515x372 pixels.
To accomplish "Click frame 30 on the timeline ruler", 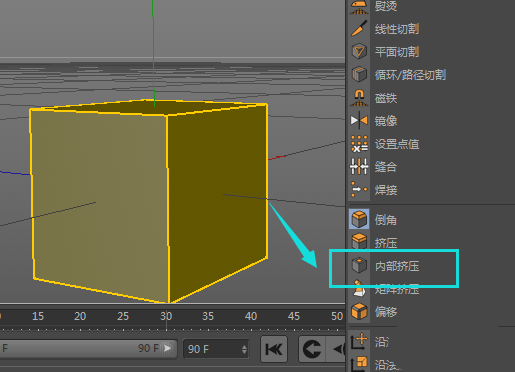I will pos(166,316).
